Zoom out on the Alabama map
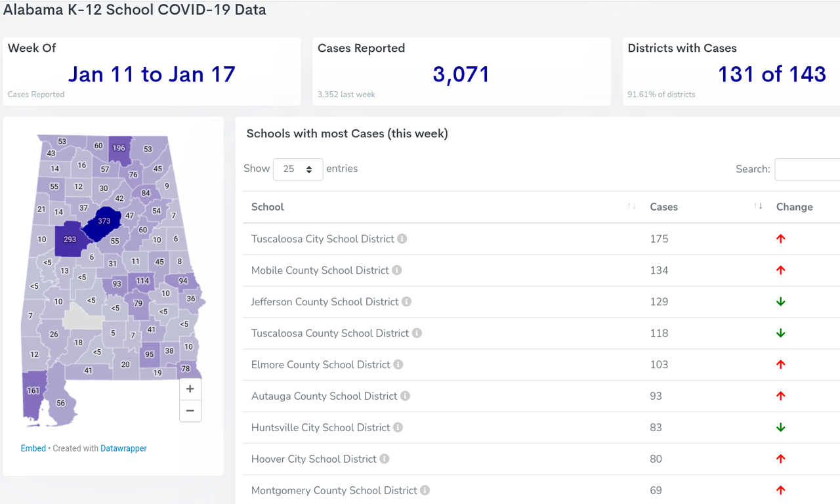 tap(190, 411)
